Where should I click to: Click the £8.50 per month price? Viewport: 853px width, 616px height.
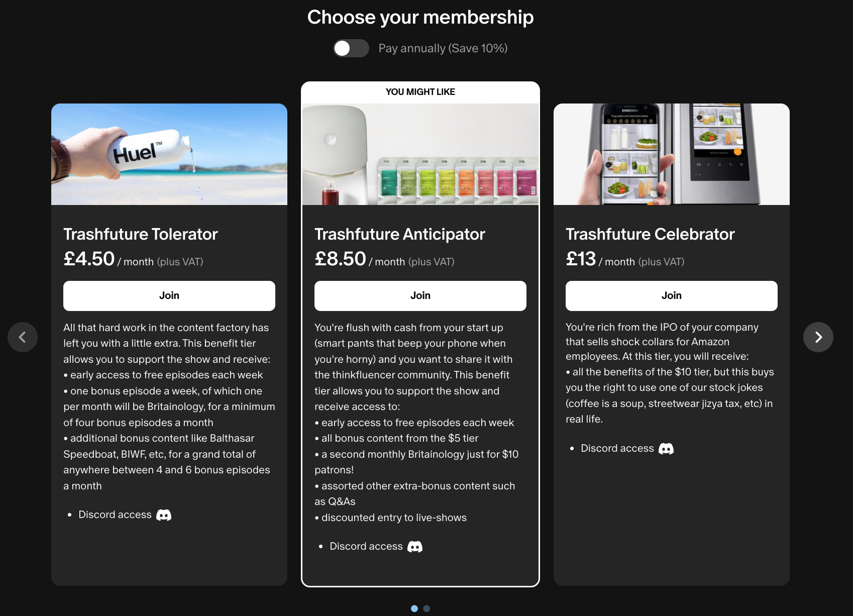point(340,259)
